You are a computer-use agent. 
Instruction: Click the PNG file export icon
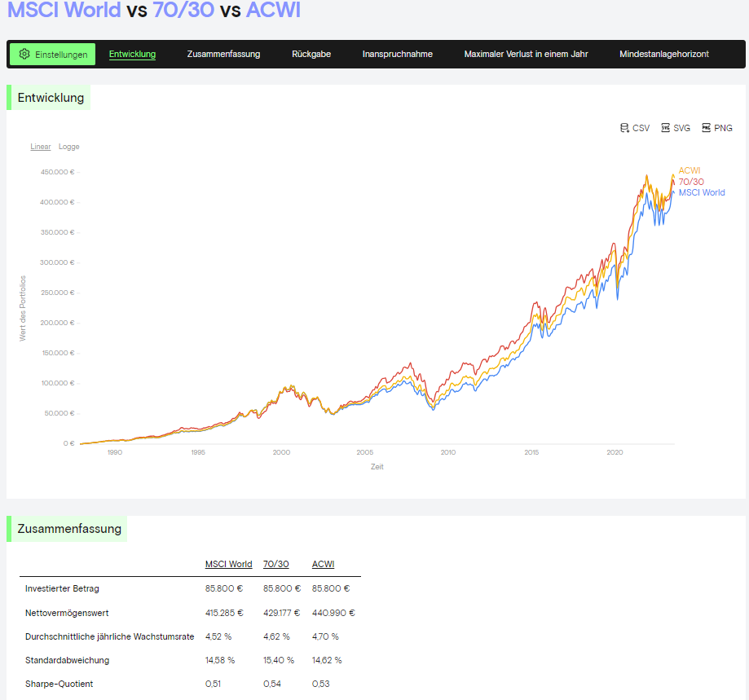point(706,127)
